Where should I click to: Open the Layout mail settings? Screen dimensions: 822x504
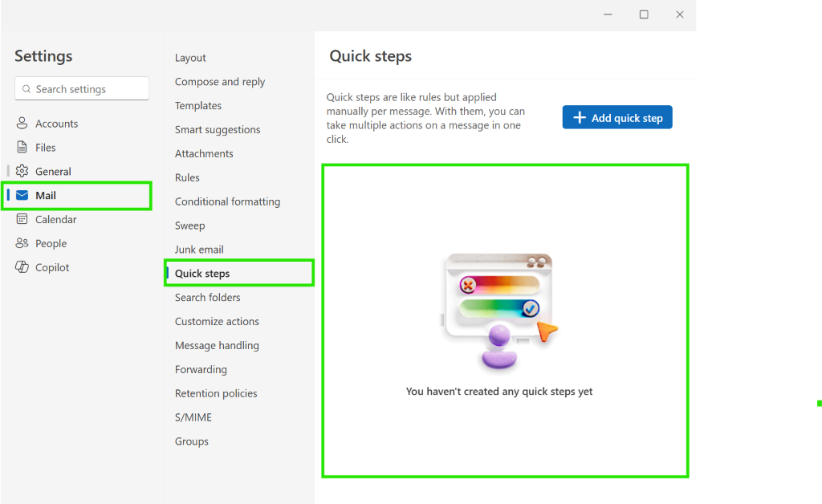click(190, 58)
